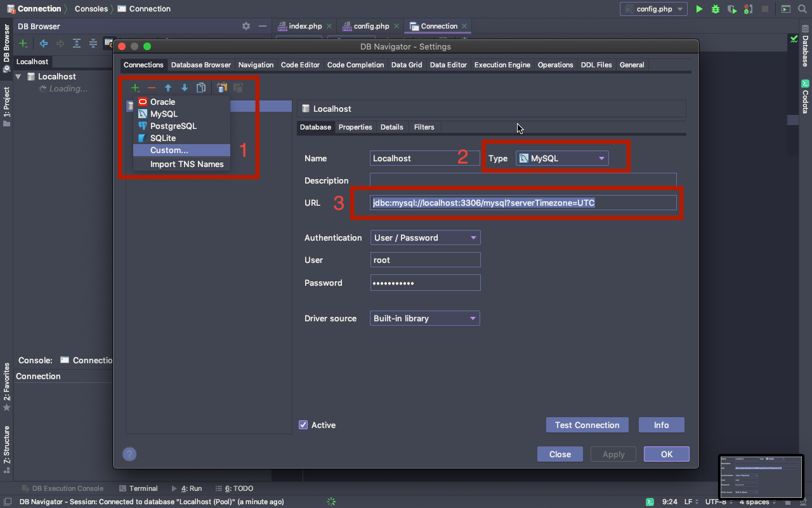This screenshot has width=812, height=508.
Task: Click the UTF-8 encoding indicator in status bar
Action: (x=719, y=502)
